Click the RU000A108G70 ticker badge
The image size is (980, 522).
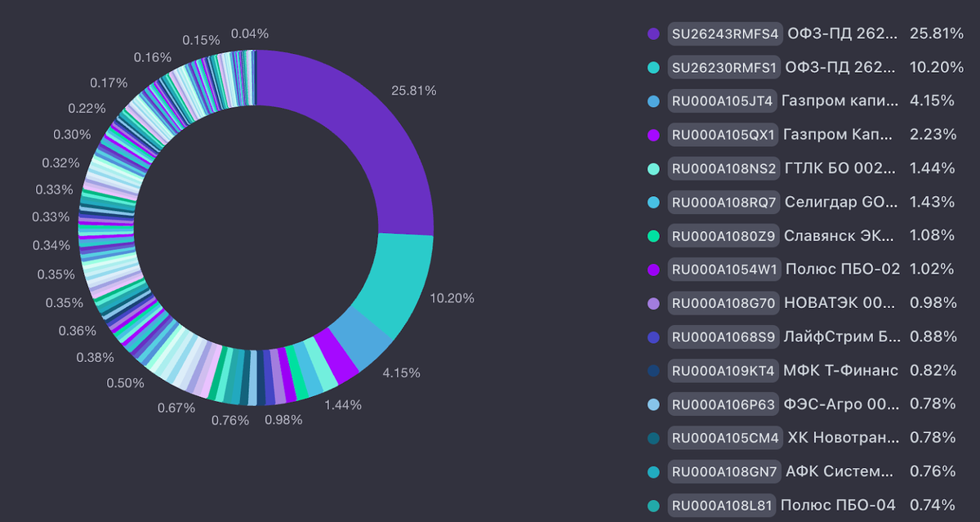click(724, 302)
